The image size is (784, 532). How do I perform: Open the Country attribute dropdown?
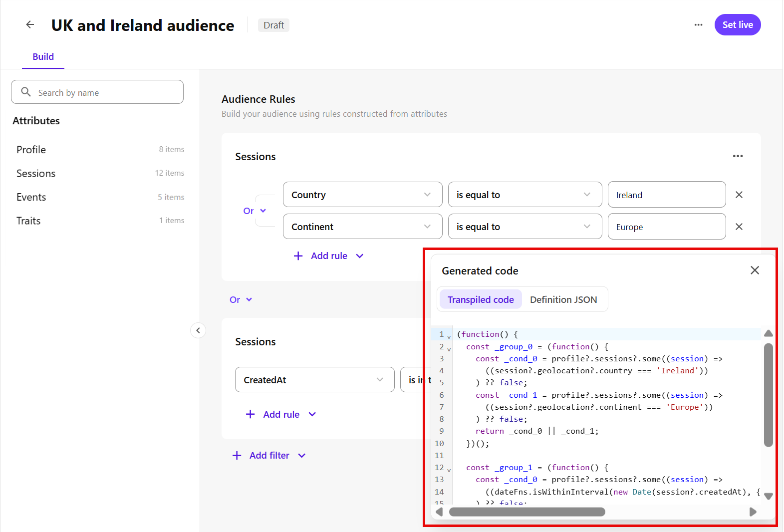point(362,195)
